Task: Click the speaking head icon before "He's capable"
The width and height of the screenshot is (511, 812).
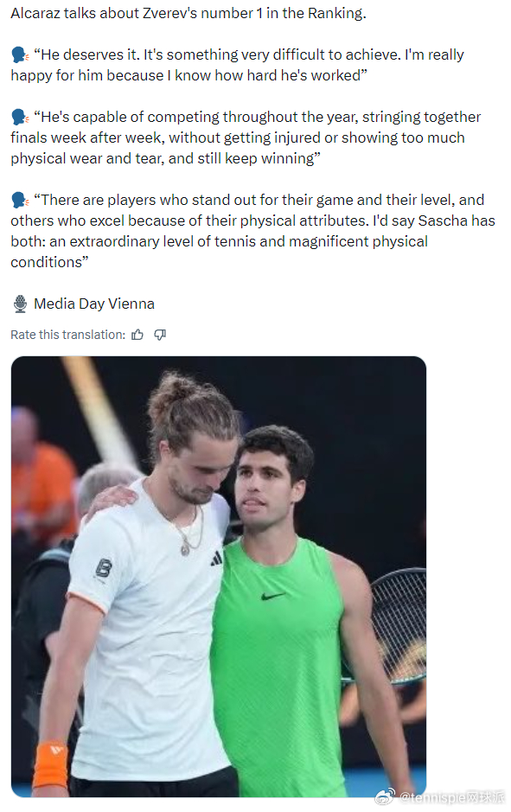Action: [20, 117]
